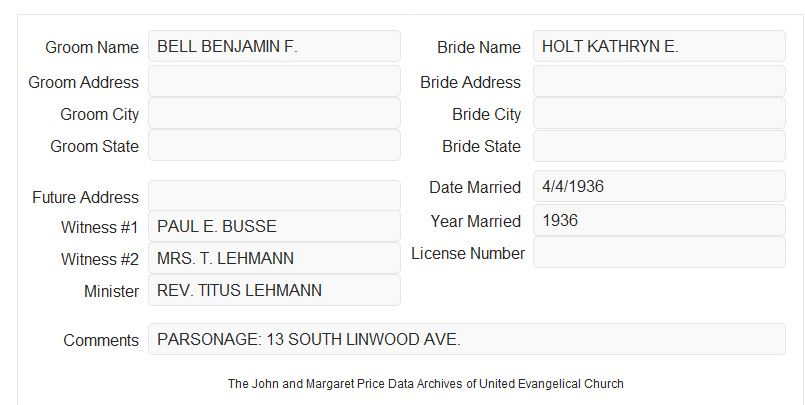Click the Groom Name field
This screenshot has height=405, width=805.
pos(274,46)
